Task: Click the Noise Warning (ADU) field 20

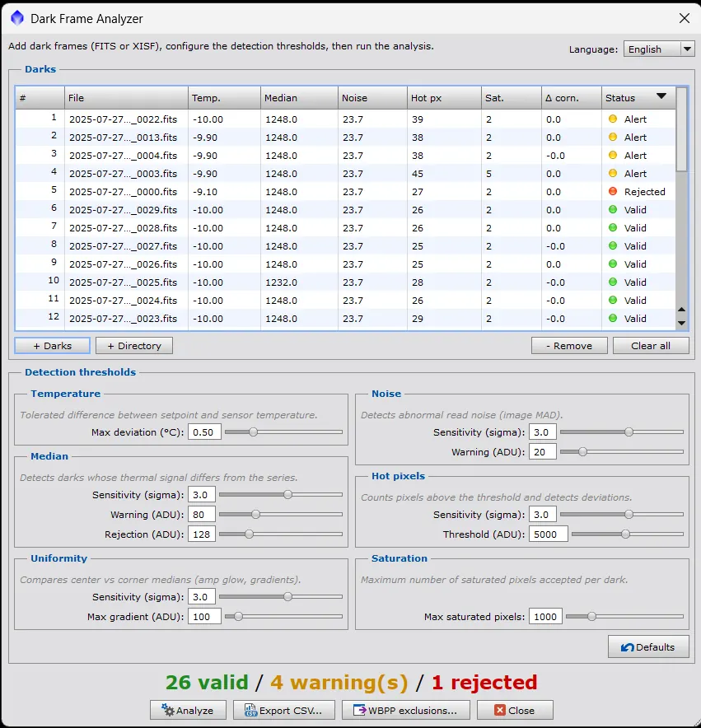Action: (543, 452)
